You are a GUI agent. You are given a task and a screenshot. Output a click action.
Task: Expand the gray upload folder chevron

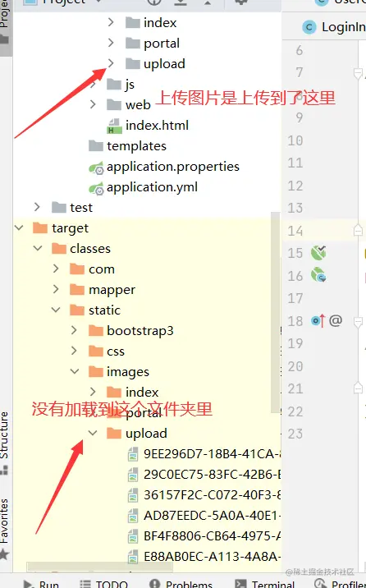point(111,63)
